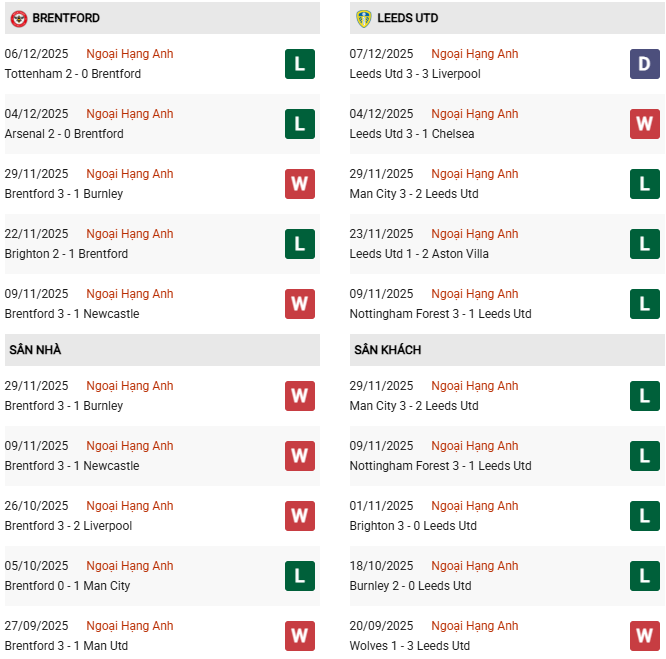Click the L badge for Burnley 2-0 Leeds Utd

pyautogui.click(x=644, y=576)
